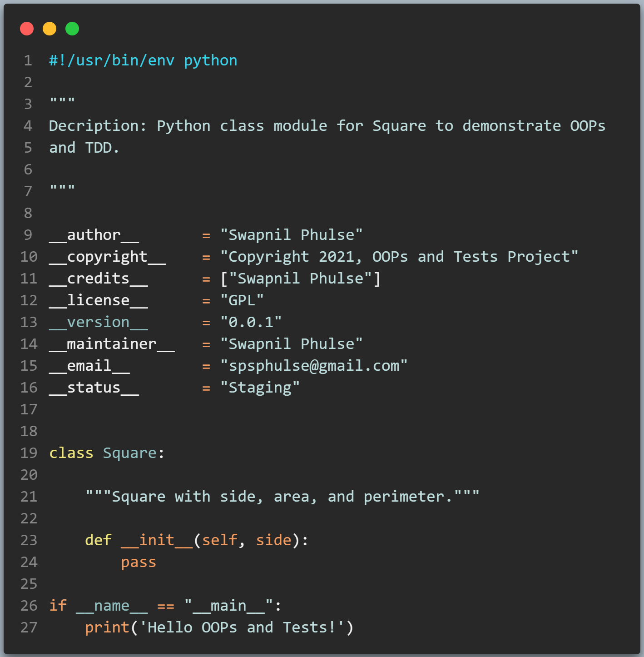Click the green maximize window dot
The image size is (644, 657).
(72, 29)
